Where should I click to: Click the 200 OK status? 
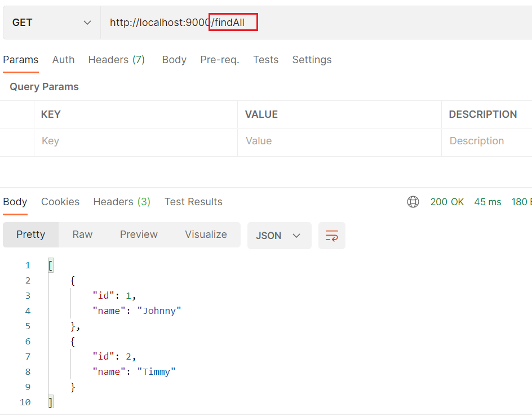click(x=447, y=202)
